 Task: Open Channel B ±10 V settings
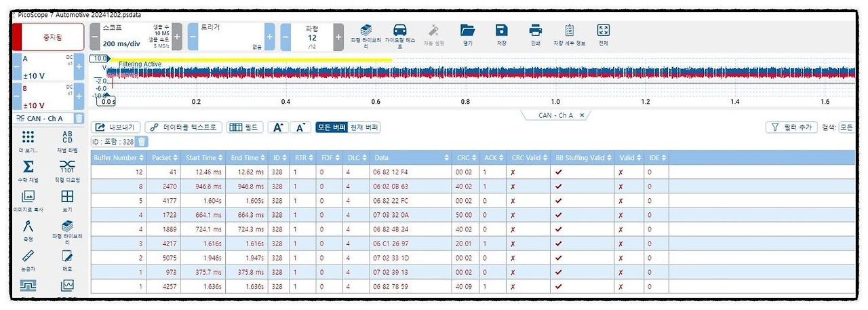(x=47, y=97)
